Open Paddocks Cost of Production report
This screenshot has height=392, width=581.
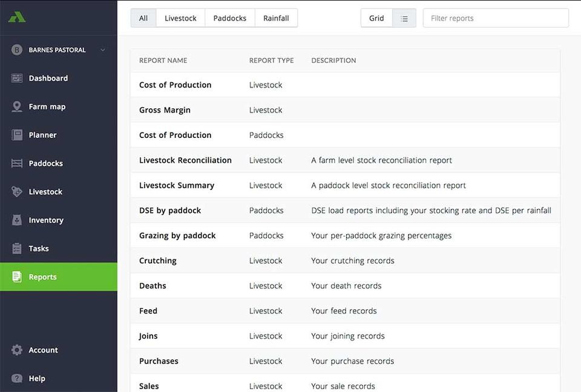coord(176,136)
